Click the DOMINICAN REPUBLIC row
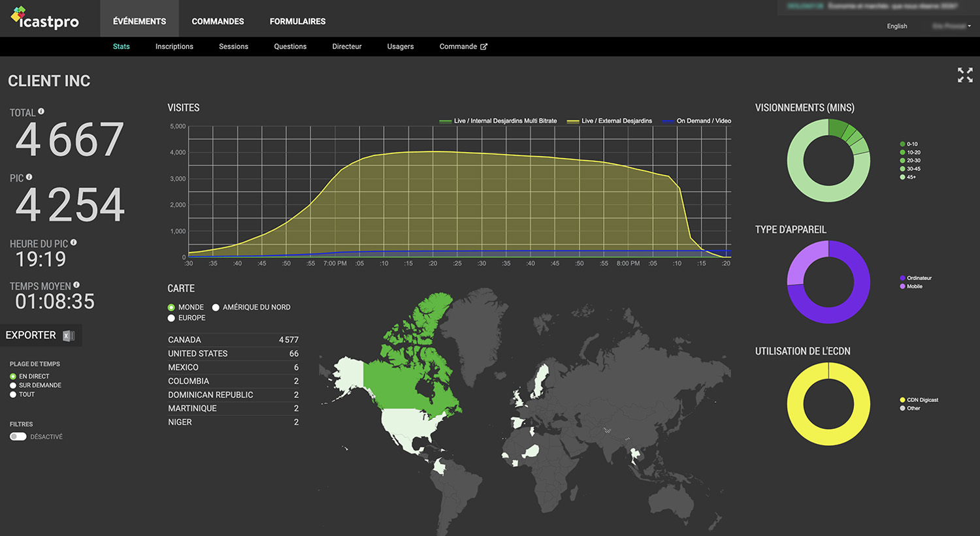The width and height of the screenshot is (980, 536). click(233, 394)
